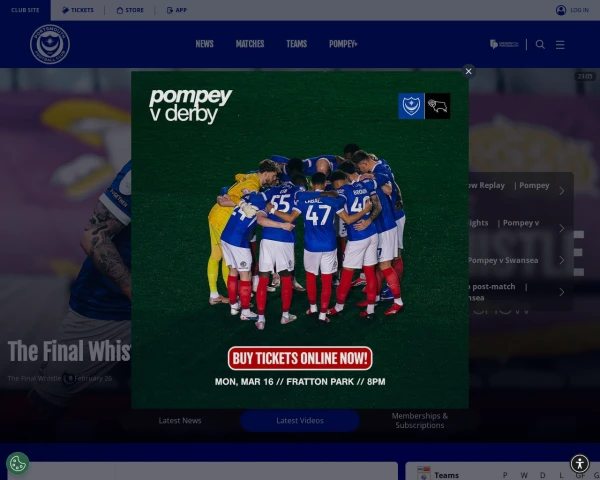Switch to Latest News tab
The image size is (600, 480).
[180, 420]
